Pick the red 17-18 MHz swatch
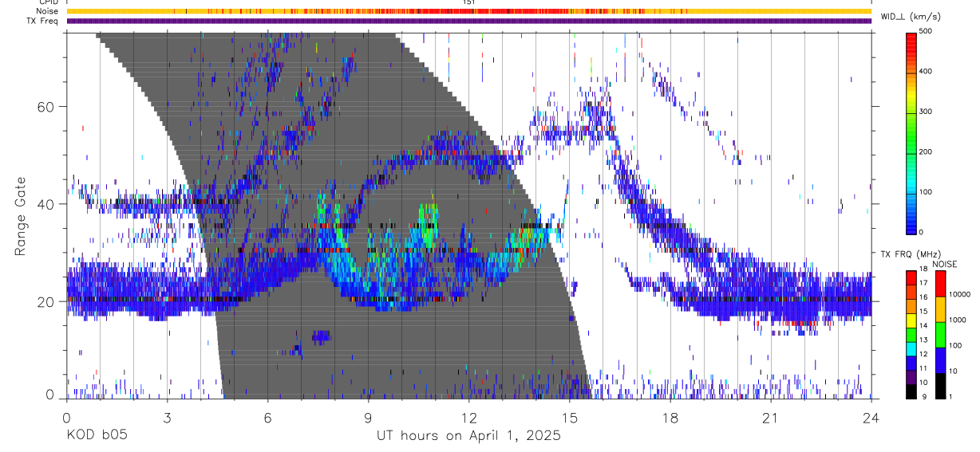Viewport: 980px width, 452px height. coord(911,278)
